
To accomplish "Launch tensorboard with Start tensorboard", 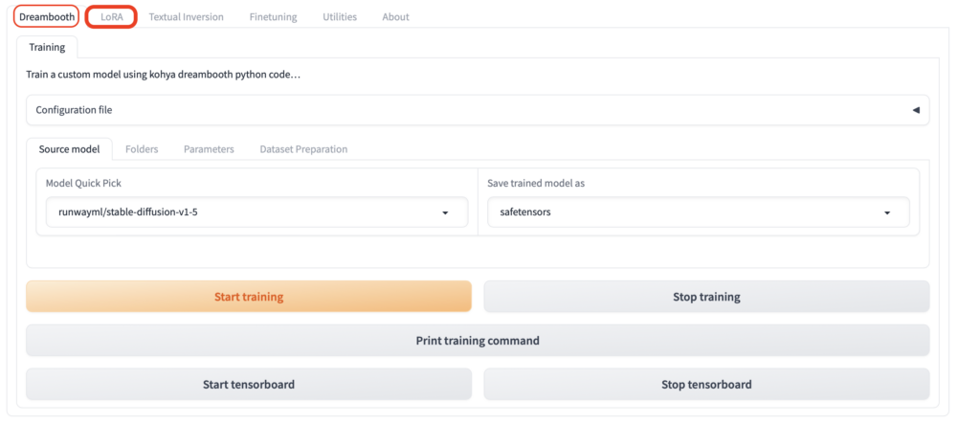I will [249, 384].
